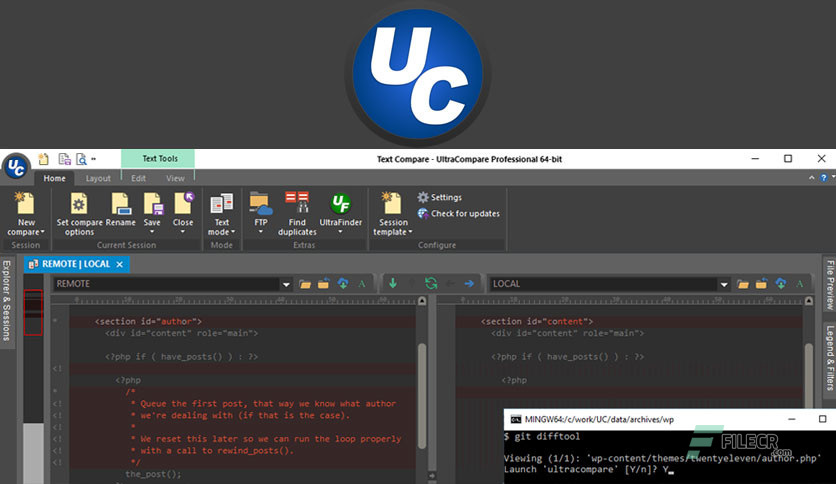
Task: Switch to the Layout ribbon tab
Action: point(98,179)
